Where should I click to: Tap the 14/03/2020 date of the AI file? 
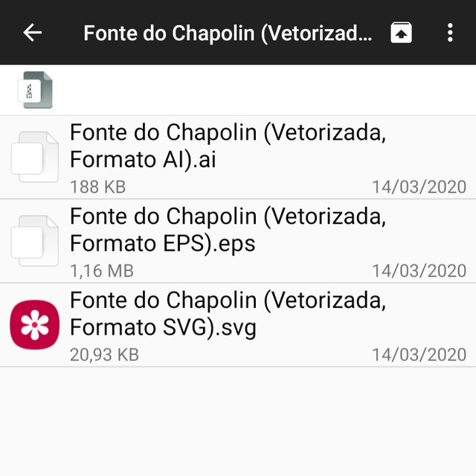point(419,187)
